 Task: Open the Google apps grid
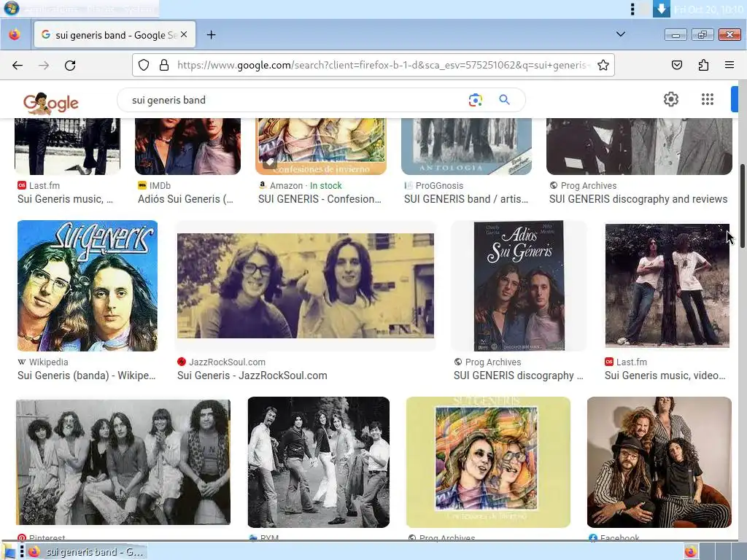(708, 99)
